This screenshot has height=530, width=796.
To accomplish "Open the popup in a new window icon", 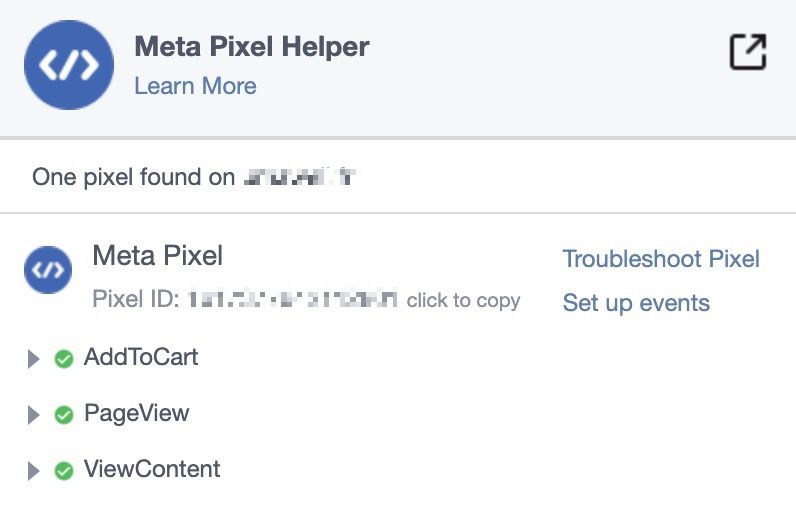I will click(748, 51).
